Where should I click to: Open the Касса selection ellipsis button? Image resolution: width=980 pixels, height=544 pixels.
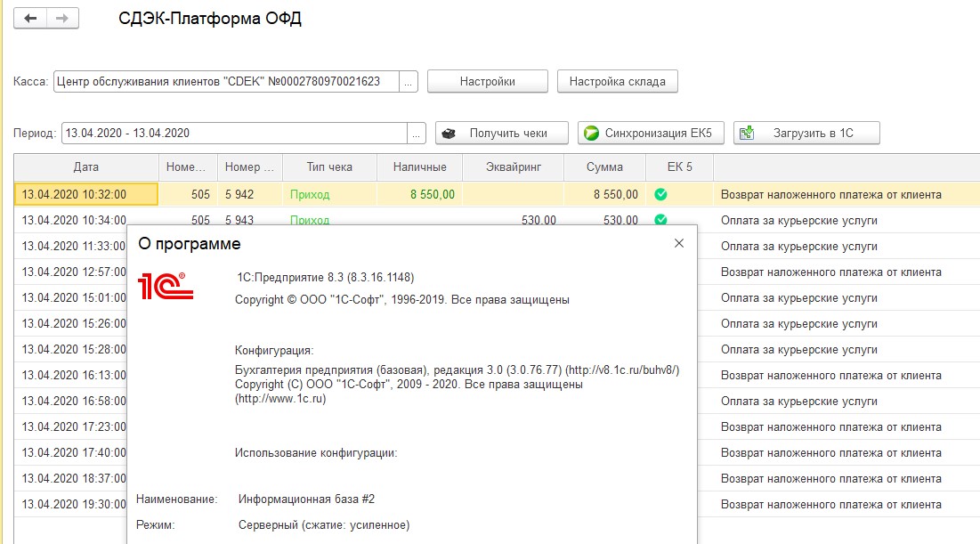pyautogui.click(x=408, y=81)
